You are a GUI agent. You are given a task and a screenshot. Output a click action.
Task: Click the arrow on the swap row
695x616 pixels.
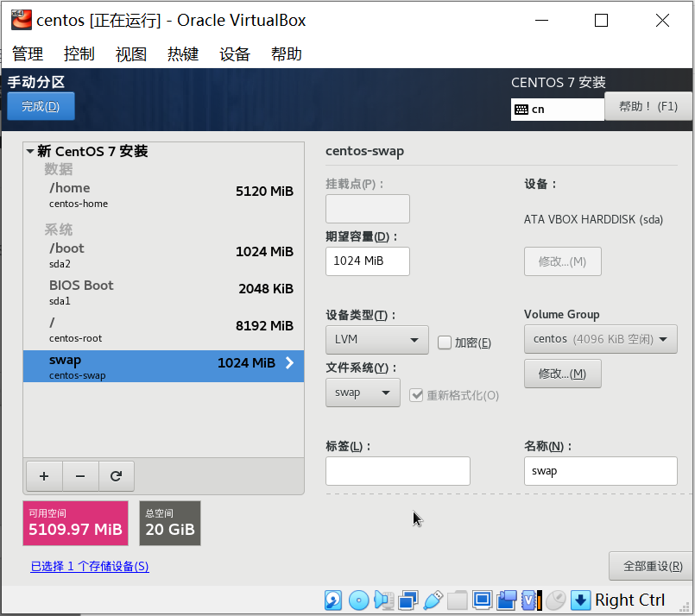[289, 363]
